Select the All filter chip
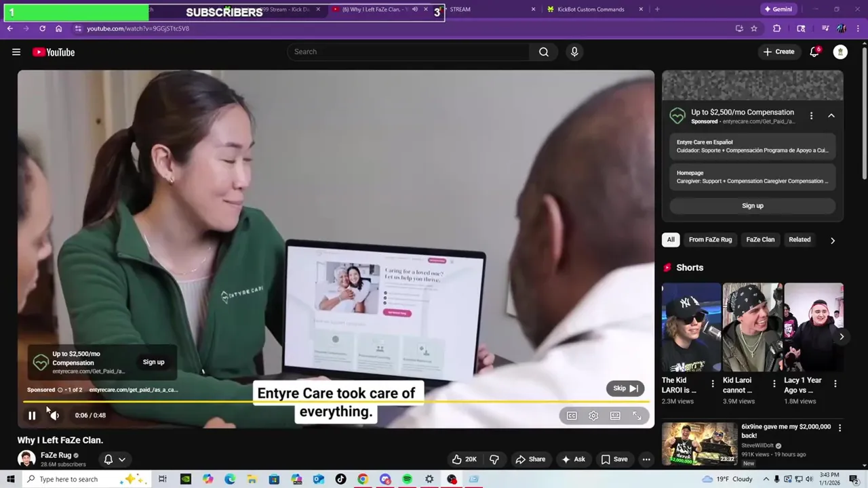 point(671,239)
